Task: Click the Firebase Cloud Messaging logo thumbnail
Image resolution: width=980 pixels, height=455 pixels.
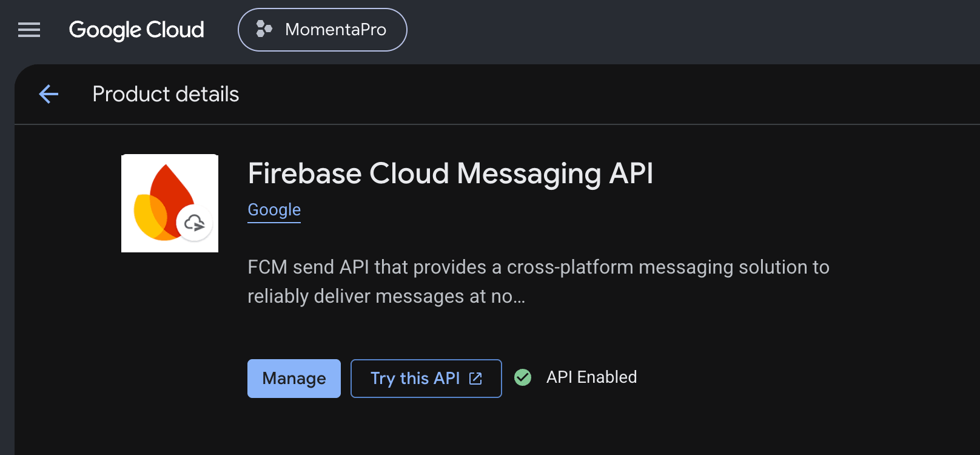Action: tap(170, 203)
